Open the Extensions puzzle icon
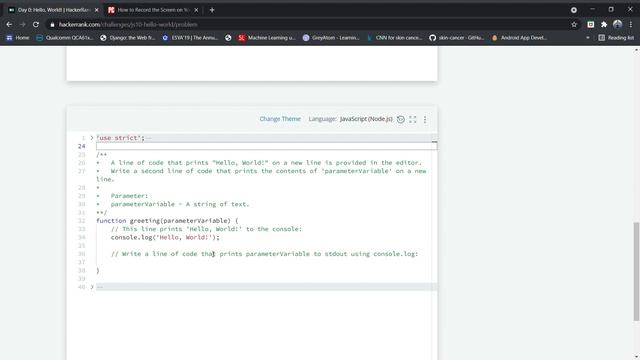The image size is (640, 360). (604, 24)
